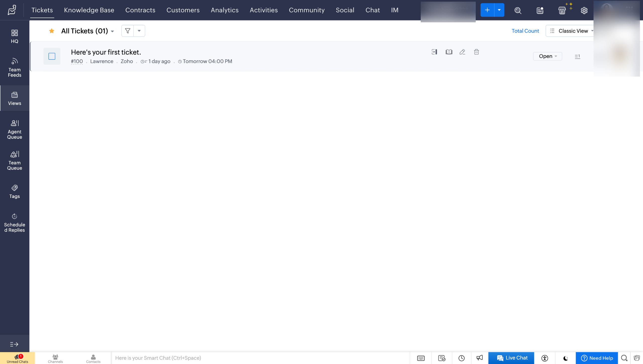Toggle the favorite star for All Tickets
Screen dimensions: 643x364
52,31
